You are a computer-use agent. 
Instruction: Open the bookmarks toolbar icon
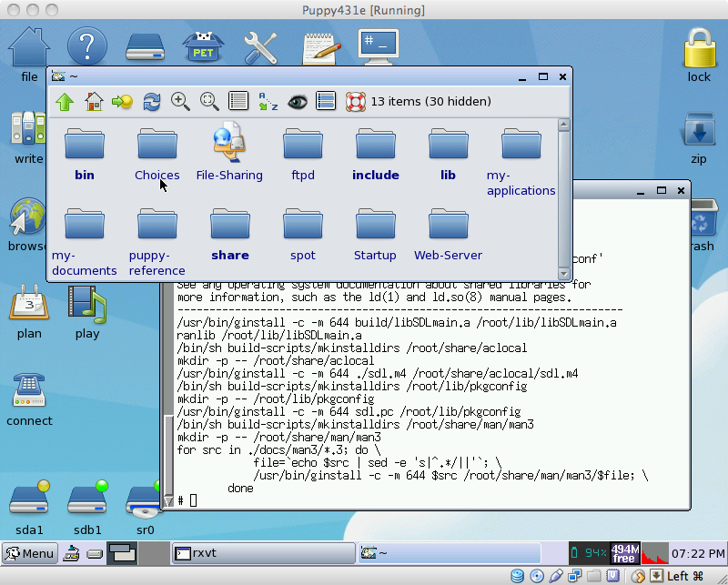pos(122,101)
